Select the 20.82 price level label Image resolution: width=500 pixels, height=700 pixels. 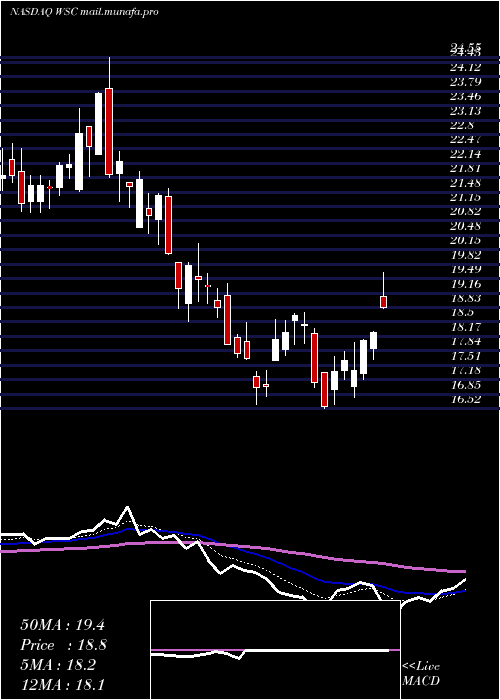(466, 211)
